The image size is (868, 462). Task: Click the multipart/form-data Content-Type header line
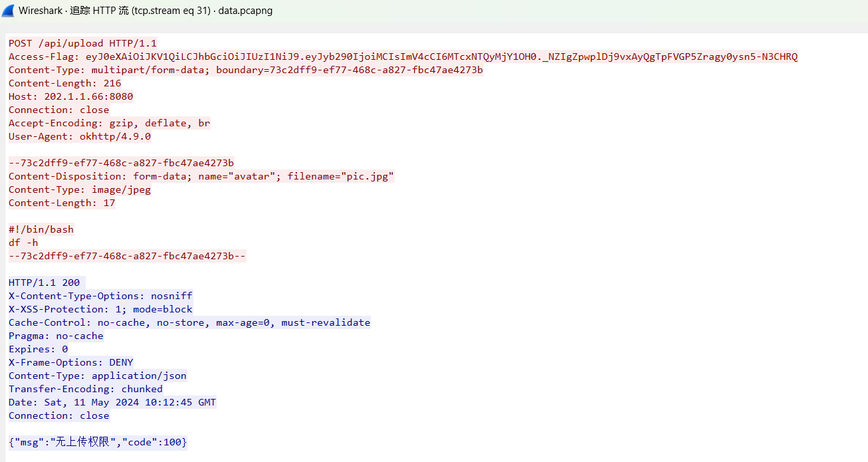click(246, 70)
